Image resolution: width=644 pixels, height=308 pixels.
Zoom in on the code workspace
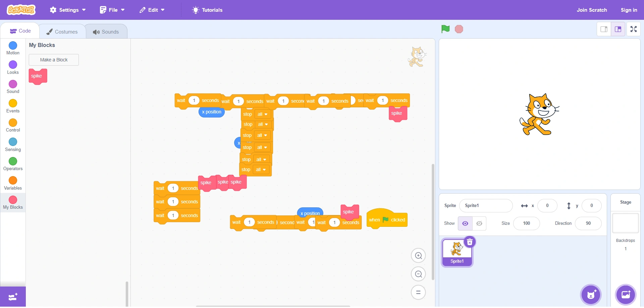(419, 255)
